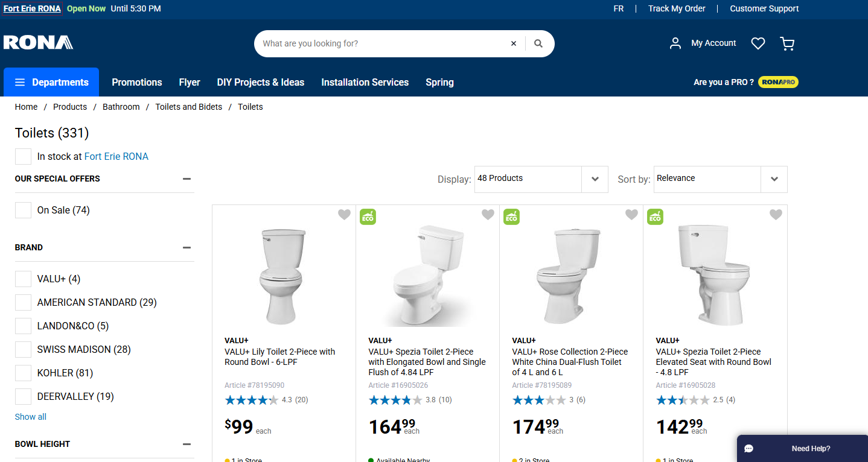Tick In stock at Fort Erie RONA checkbox
The image size is (868, 462).
click(23, 156)
